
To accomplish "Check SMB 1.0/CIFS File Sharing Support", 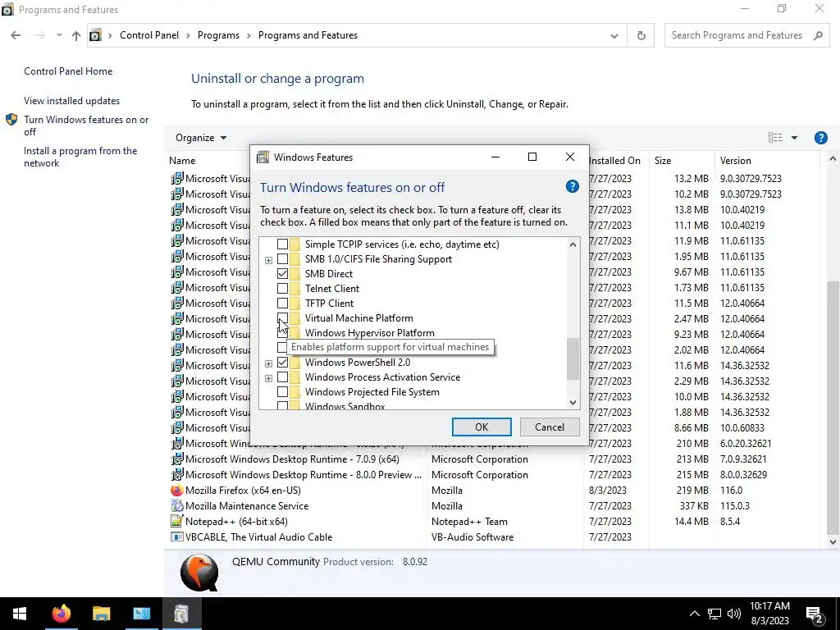I will [282, 259].
